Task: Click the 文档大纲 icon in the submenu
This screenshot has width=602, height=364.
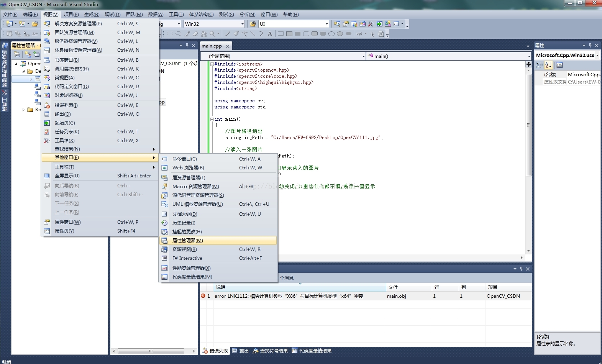Action: (164, 214)
